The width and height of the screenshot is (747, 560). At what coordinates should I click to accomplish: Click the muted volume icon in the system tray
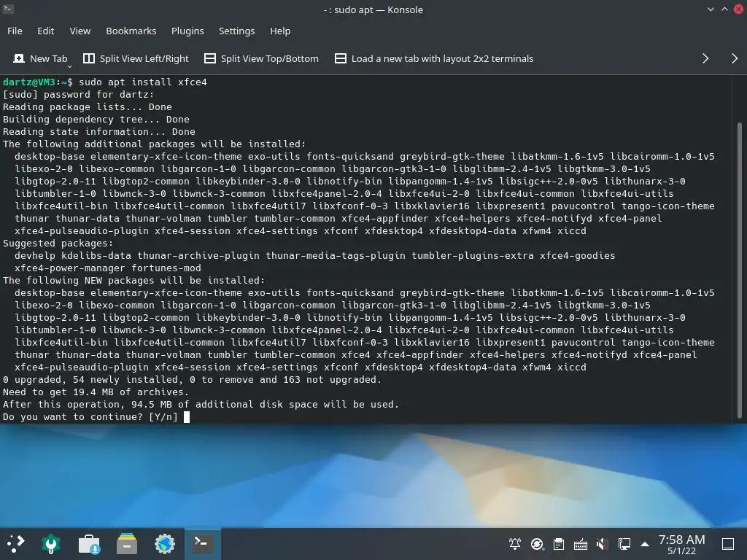tap(602, 544)
